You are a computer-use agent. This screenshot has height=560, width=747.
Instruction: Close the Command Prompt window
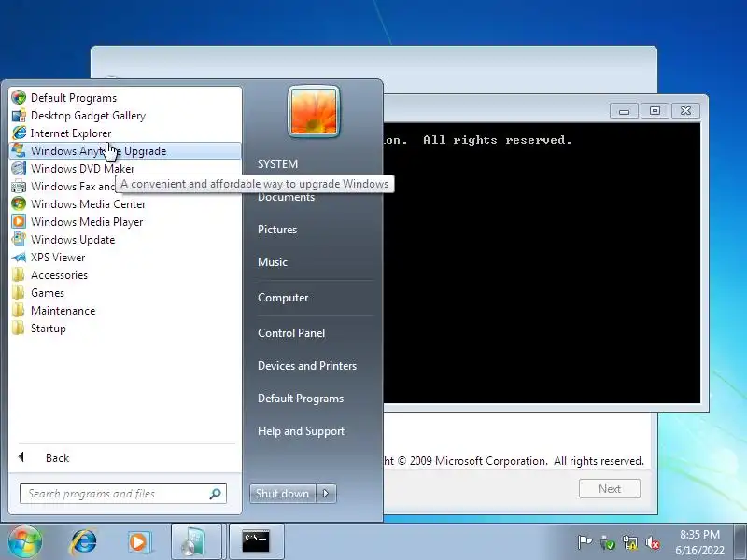pyautogui.click(x=685, y=111)
